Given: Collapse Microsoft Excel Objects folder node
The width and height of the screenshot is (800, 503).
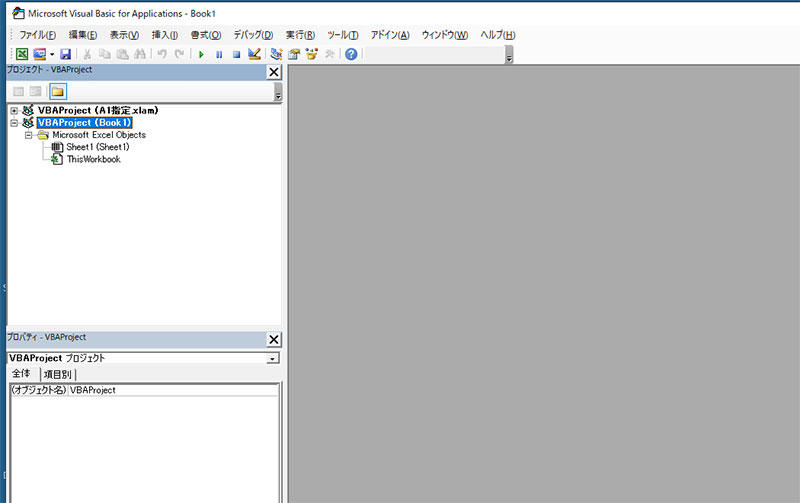Looking at the screenshot, I should pos(29,135).
